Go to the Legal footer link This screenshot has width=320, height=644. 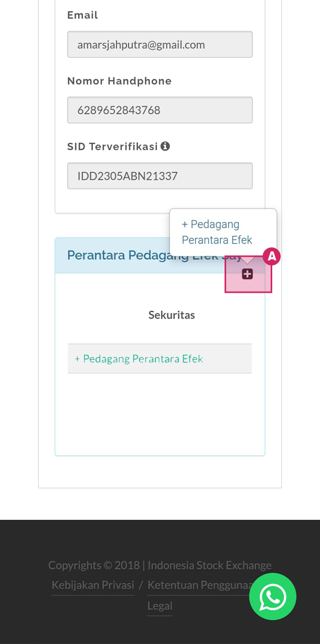coord(159,606)
